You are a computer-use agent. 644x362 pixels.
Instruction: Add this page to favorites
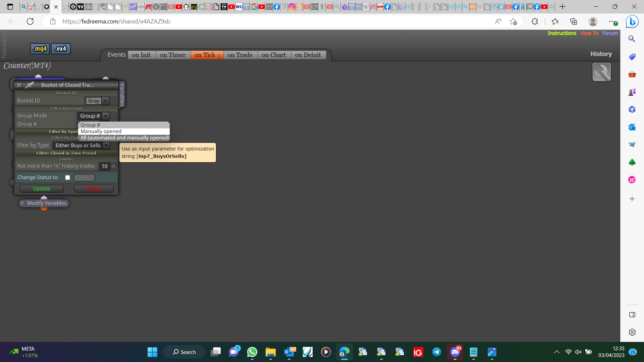point(513,21)
